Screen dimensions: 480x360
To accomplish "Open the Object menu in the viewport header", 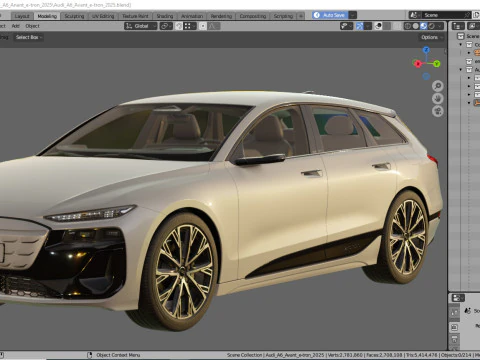I will [32, 26].
